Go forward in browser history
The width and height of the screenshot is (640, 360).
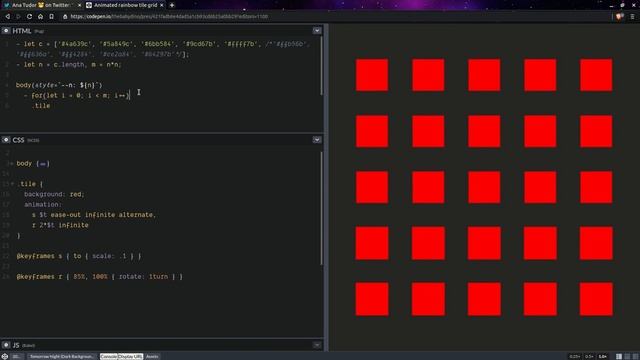click(x=18, y=16)
